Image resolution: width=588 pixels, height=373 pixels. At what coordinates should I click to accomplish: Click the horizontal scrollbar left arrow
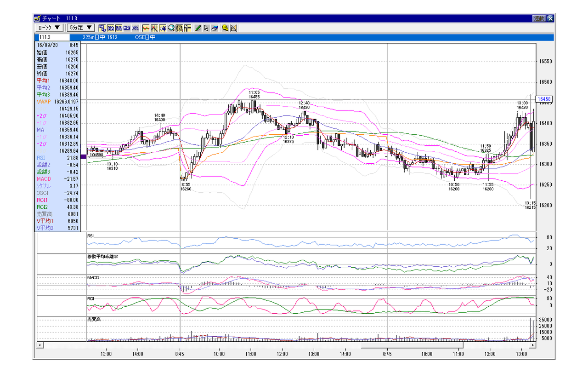coord(40,345)
